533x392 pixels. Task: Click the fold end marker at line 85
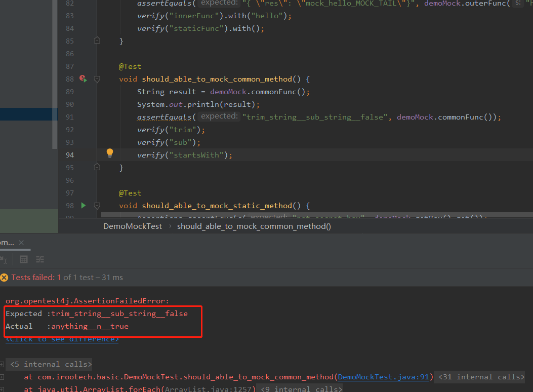point(97,41)
